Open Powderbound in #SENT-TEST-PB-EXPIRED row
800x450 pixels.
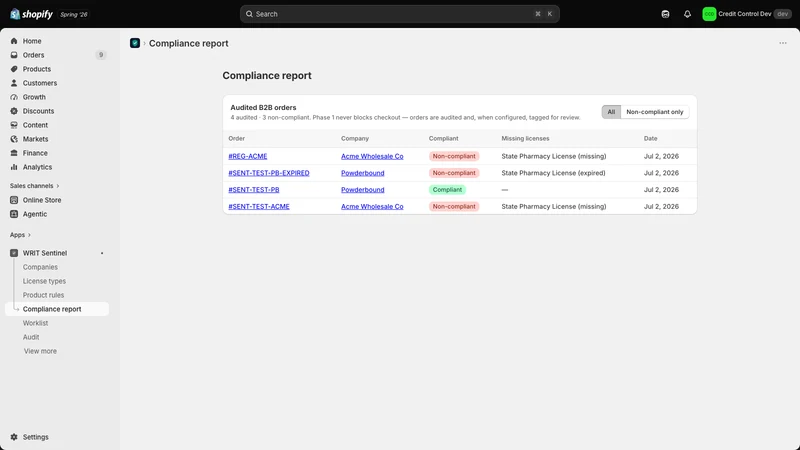[363, 173]
